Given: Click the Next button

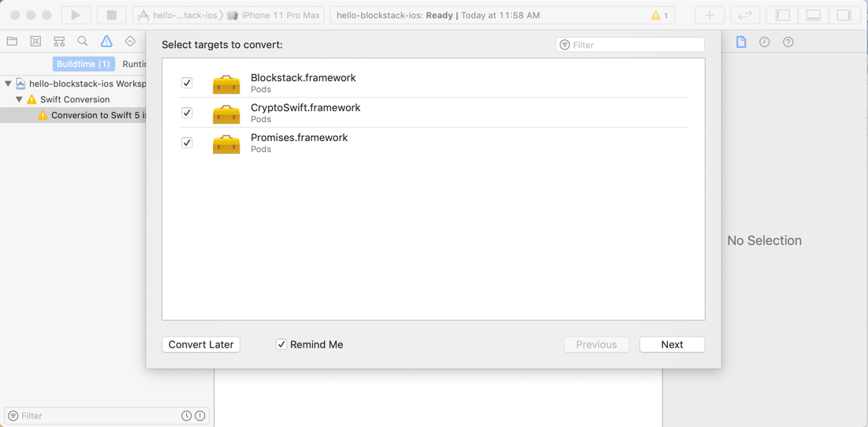Looking at the screenshot, I should (672, 344).
